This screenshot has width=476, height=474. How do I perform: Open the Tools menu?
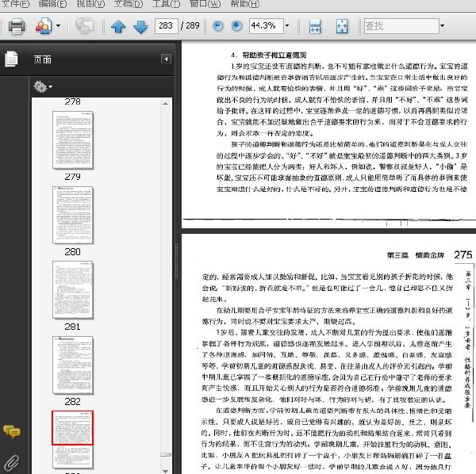pos(166,4)
